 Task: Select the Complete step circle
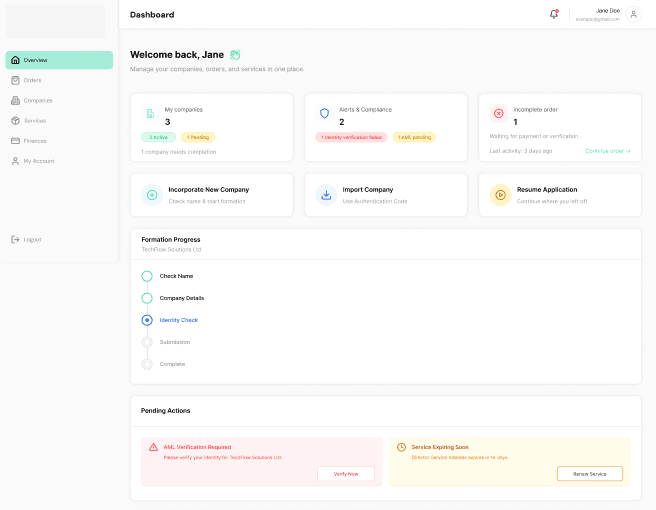[147, 364]
